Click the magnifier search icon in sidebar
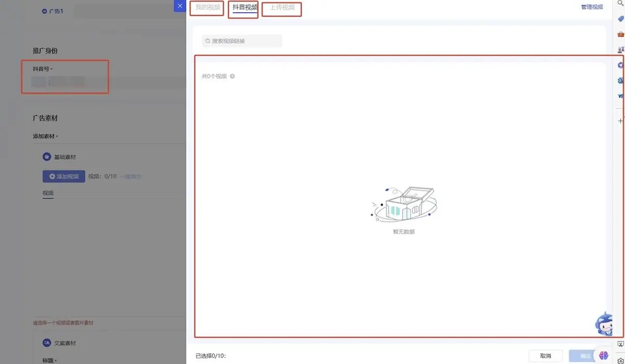Screen dimensions: 625x364 (620, 4)
